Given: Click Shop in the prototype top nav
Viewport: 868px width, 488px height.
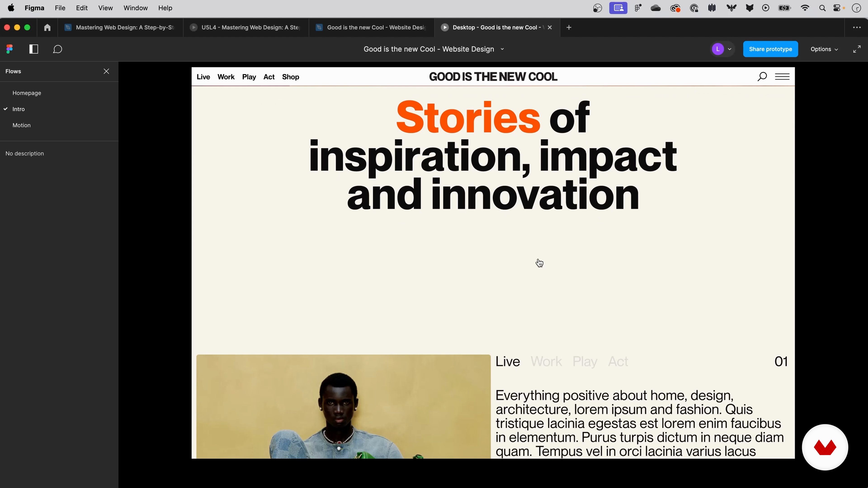Looking at the screenshot, I should (290, 77).
